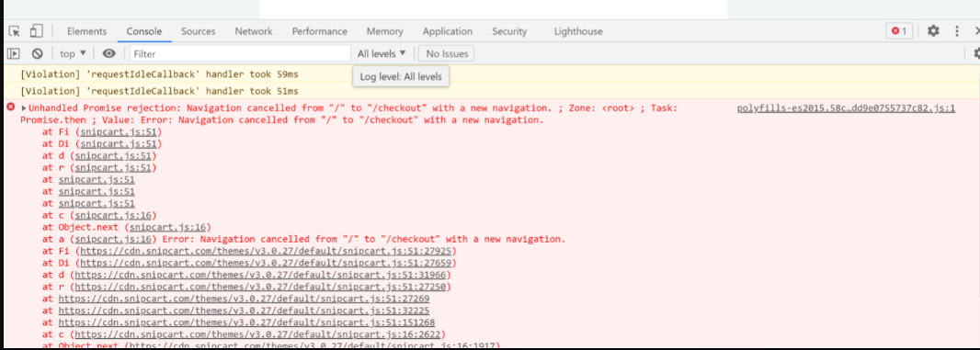
Task: Open the console settings gear at far right
Action: pos(976,54)
